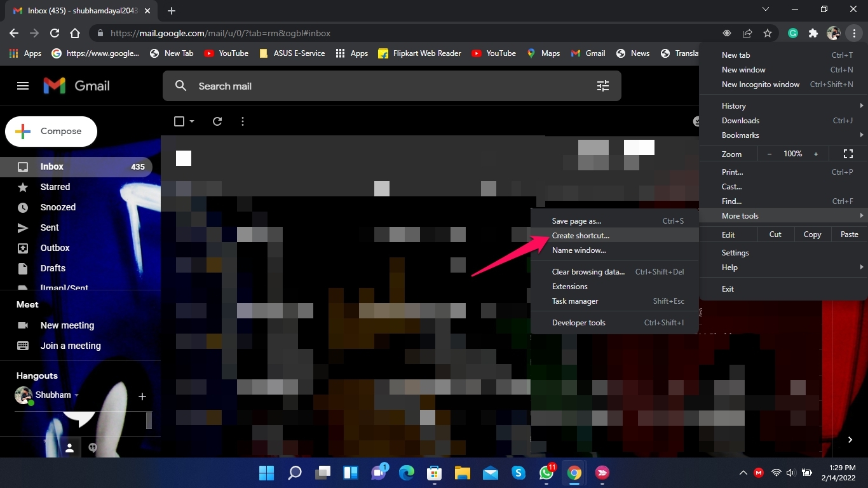Open Windows Start button on taskbar
This screenshot has height=488, width=868.
266,473
